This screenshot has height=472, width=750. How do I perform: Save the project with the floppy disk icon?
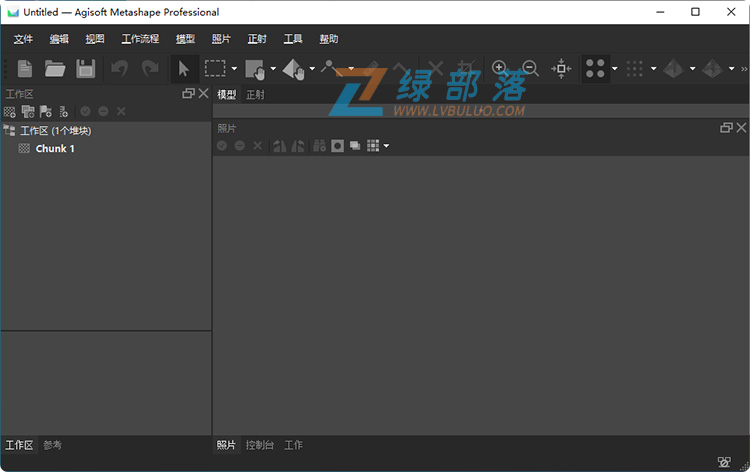(86, 68)
